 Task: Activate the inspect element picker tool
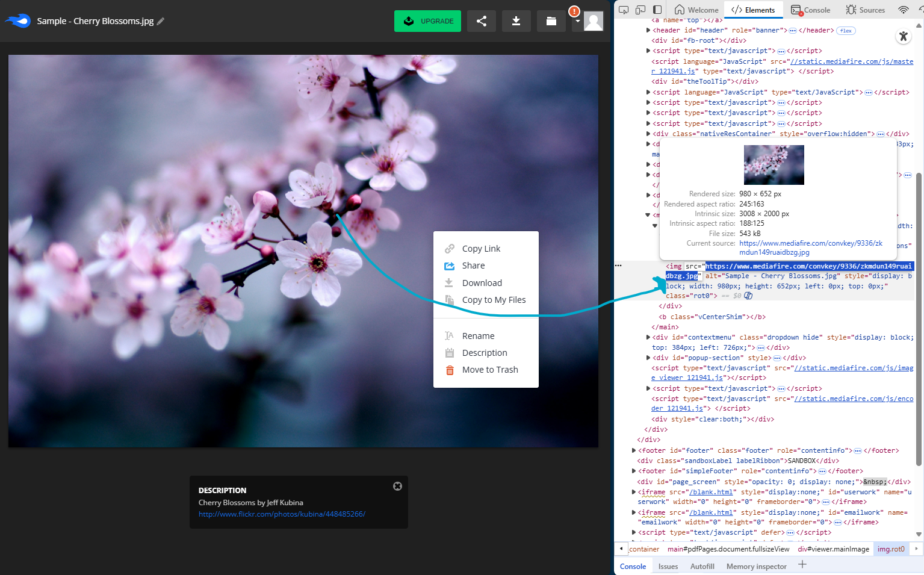[x=624, y=10]
